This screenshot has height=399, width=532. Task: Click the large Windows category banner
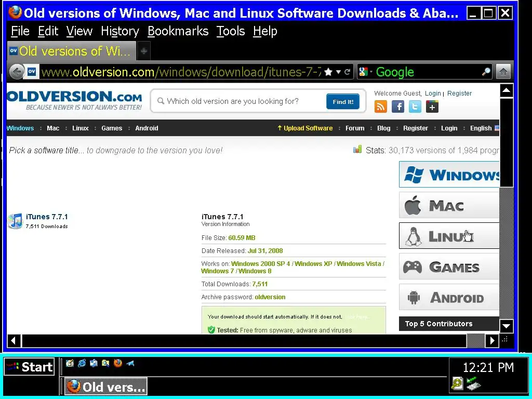click(x=449, y=175)
